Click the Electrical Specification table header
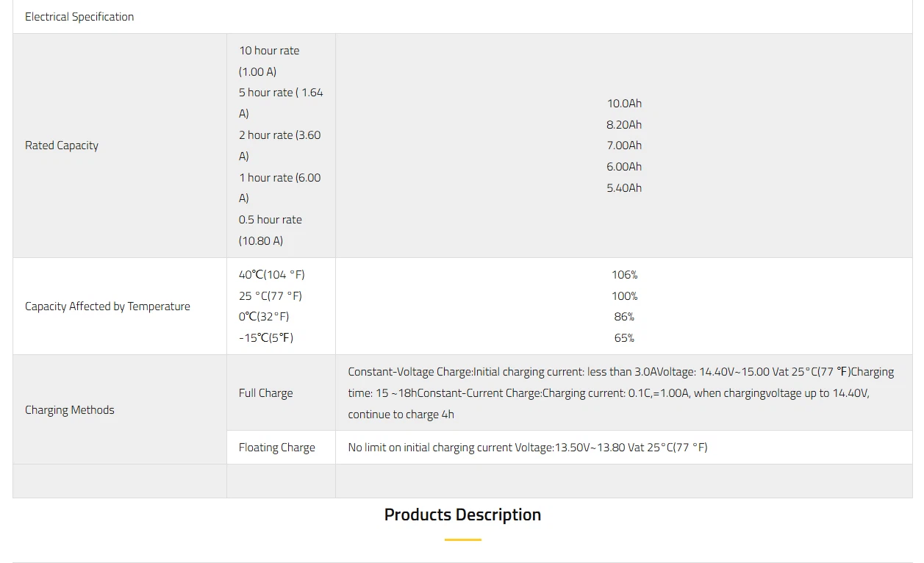 79,17
